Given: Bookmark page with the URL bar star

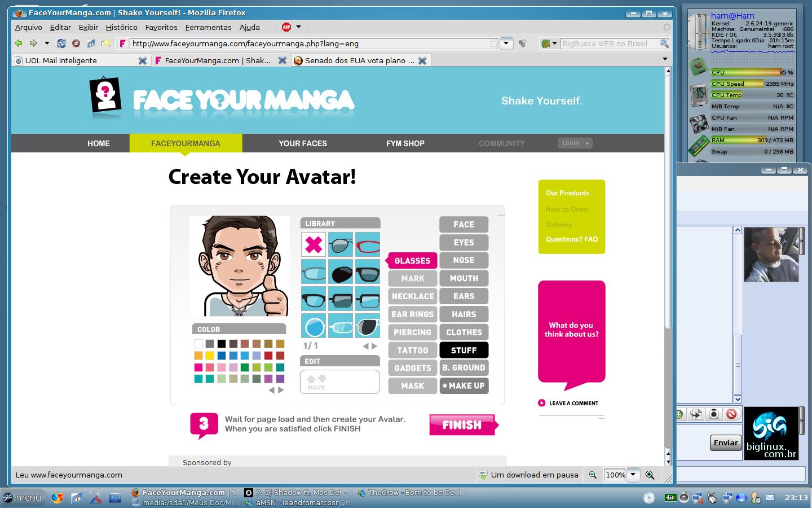Looking at the screenshot, I should (x=493, y=43).
